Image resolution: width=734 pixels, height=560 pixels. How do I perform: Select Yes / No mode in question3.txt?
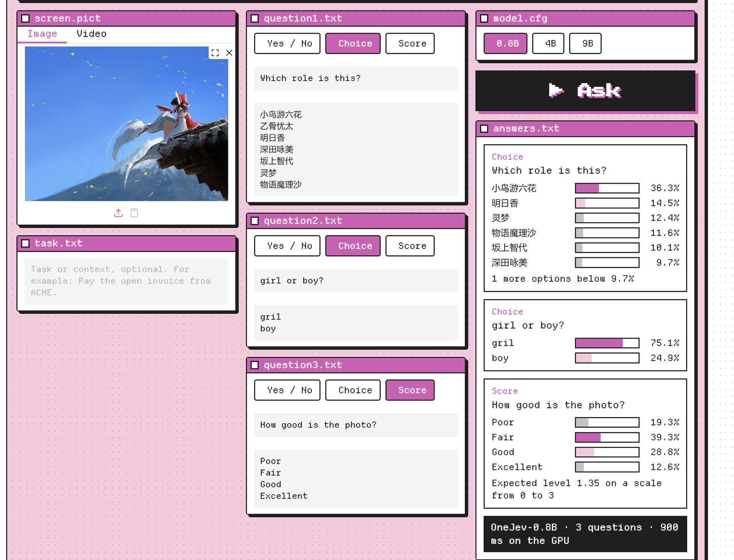[287, 390]
